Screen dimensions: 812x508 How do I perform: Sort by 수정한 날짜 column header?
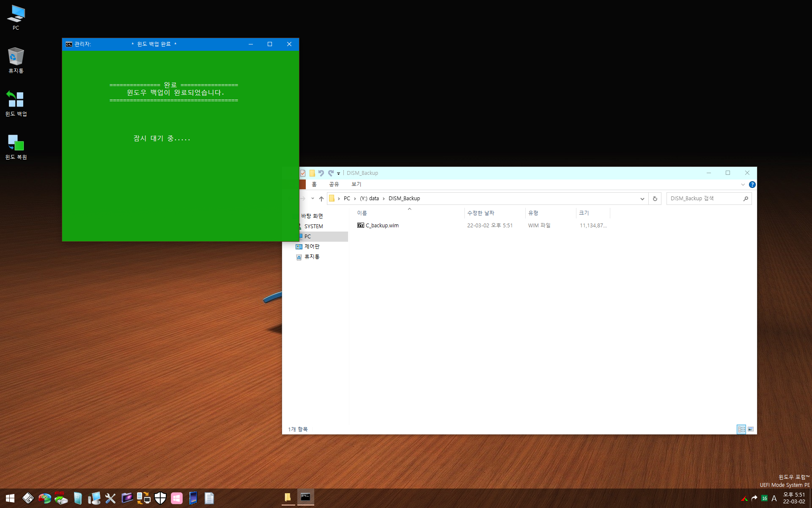[495, 213]
